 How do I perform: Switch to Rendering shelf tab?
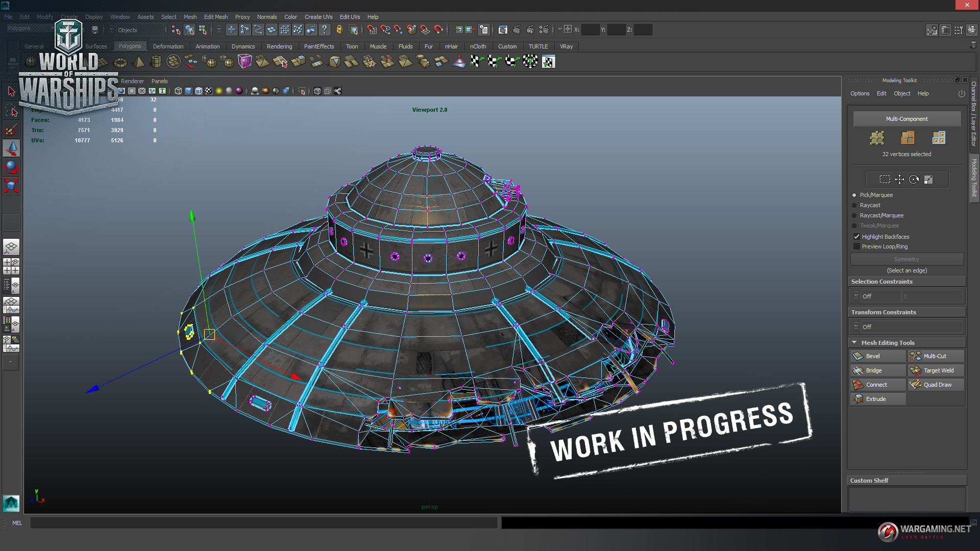(x=279, y=46)
